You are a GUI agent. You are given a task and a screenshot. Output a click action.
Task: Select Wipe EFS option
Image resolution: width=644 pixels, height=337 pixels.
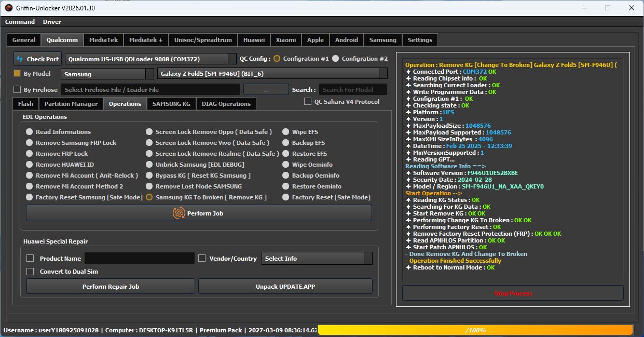(286, 132)
